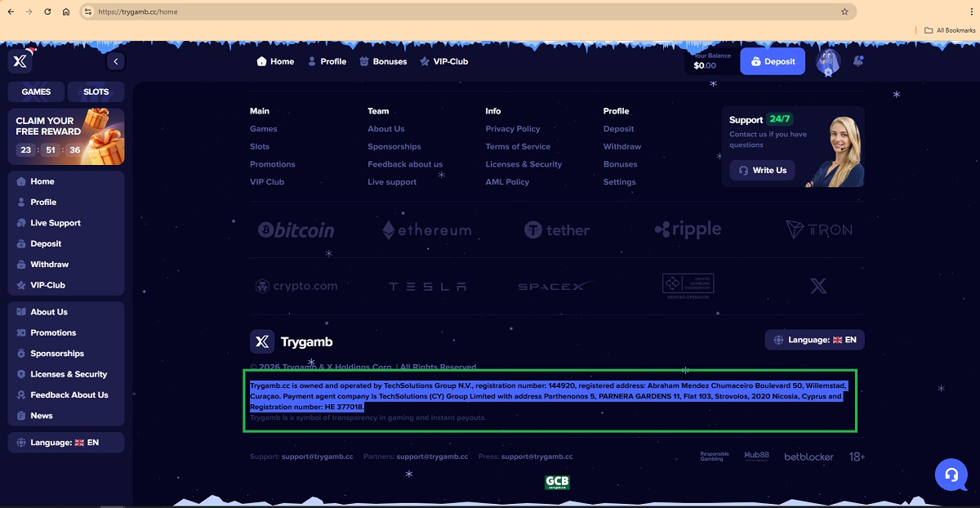
Task: Switch to the SLOTS tab
Action: pos(96,91)
